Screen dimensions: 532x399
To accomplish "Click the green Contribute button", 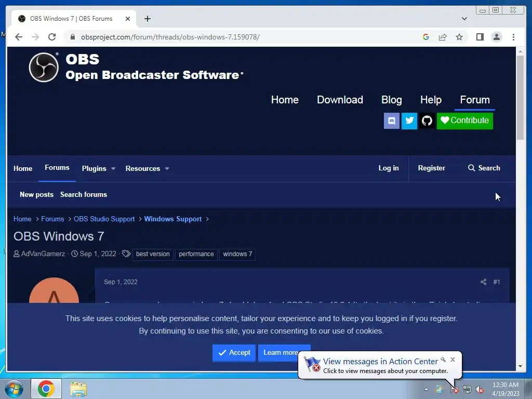I will click(465, 121).
